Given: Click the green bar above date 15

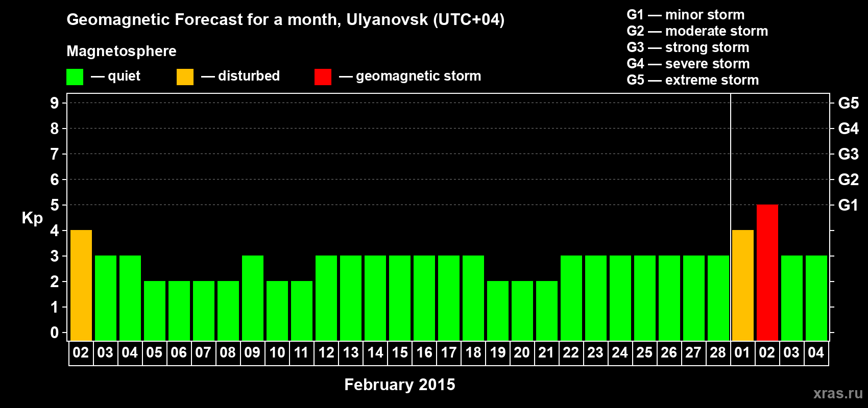Looking at the screenshot, I should coord(400,298).
